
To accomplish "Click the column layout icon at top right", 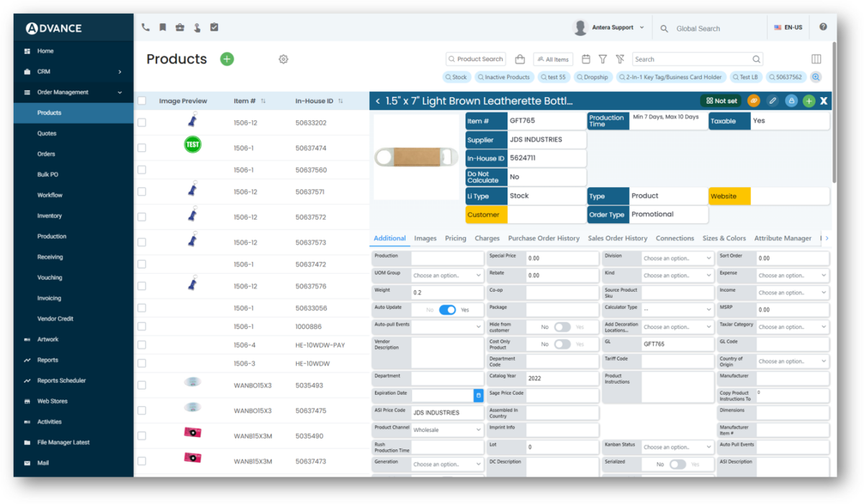I will point(816,59).
